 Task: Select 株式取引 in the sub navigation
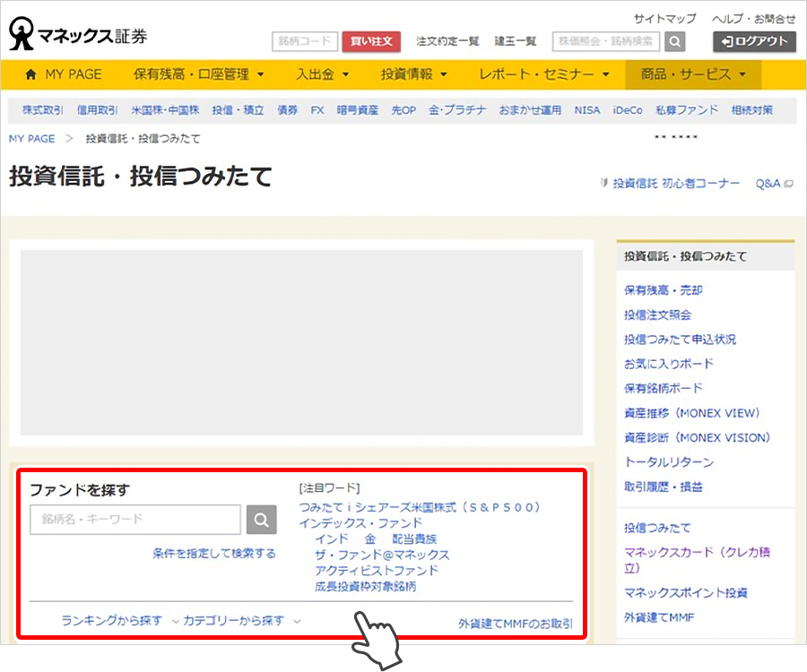tap(43, 110)
